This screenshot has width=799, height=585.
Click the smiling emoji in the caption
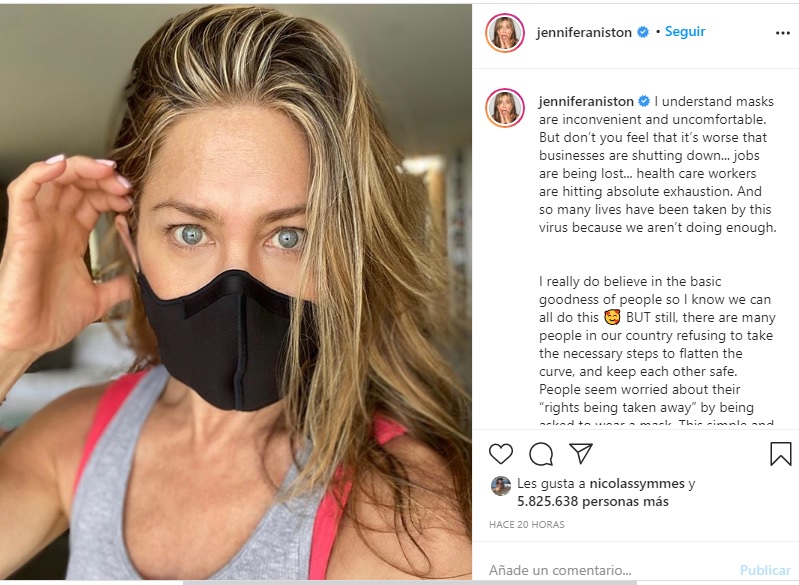(x=612, y=317)
